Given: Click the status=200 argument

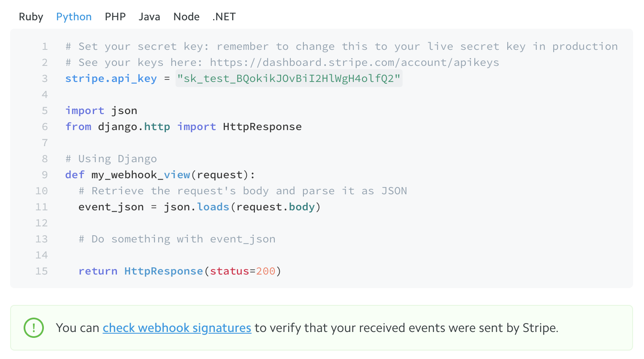Looking at the screenshot, I should (x=242, y=271).
